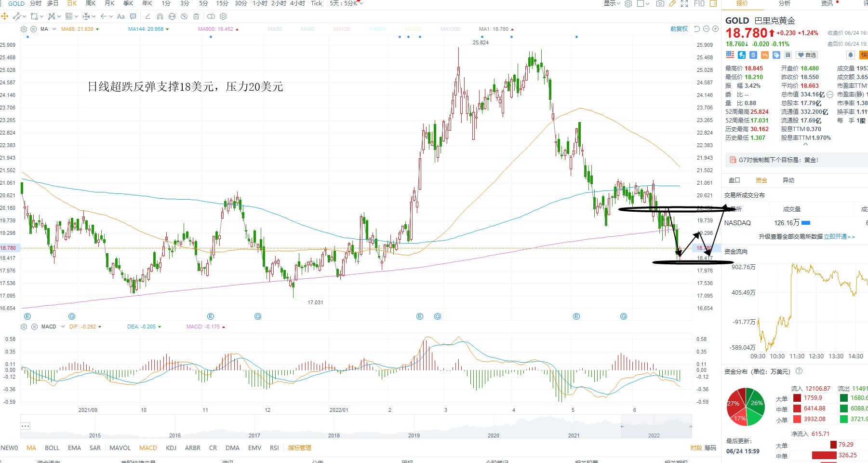The image size is (868, 463).
Task: Toggle the RSI indicator
Action: tap(274, 448)
